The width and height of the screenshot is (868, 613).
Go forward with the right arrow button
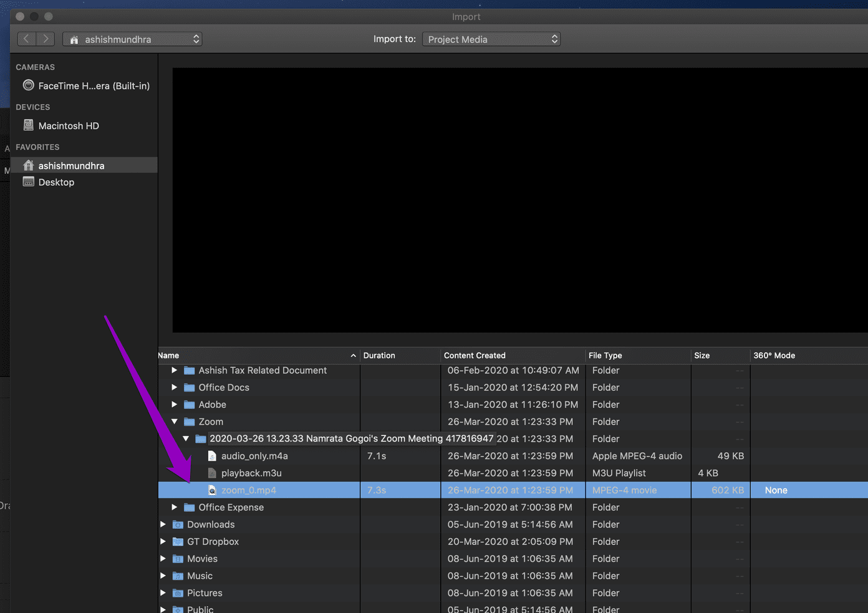[x=46, y=39]
